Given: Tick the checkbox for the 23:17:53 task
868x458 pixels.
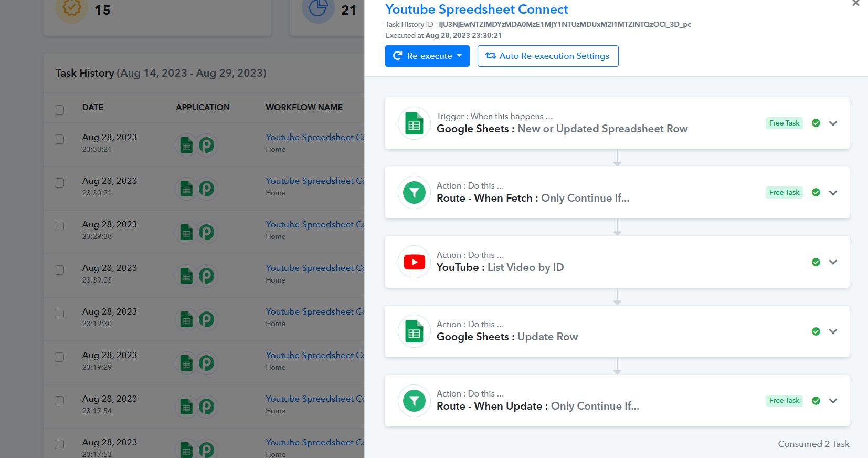Looking at the screenshot, I should click(x=59, y=444).
